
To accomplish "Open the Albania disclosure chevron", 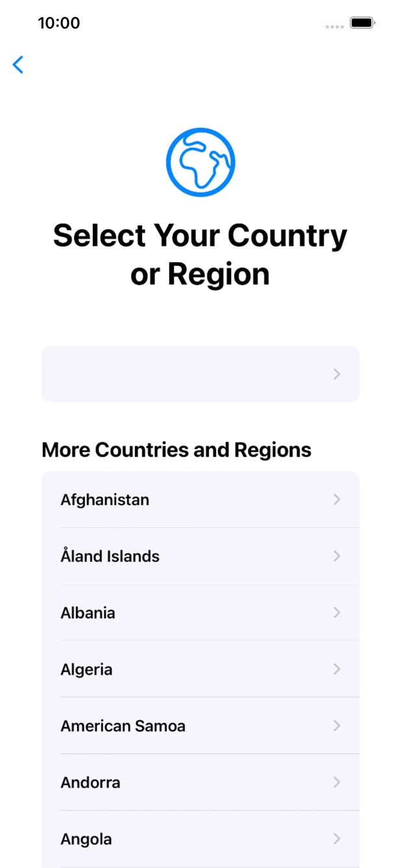I will [337, 612].
